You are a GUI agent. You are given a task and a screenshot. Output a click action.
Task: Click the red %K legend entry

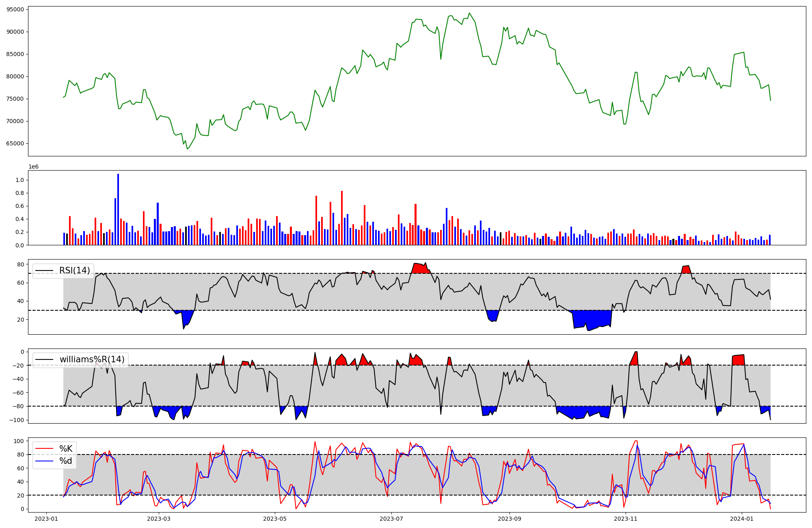click(x=66, y=448)
